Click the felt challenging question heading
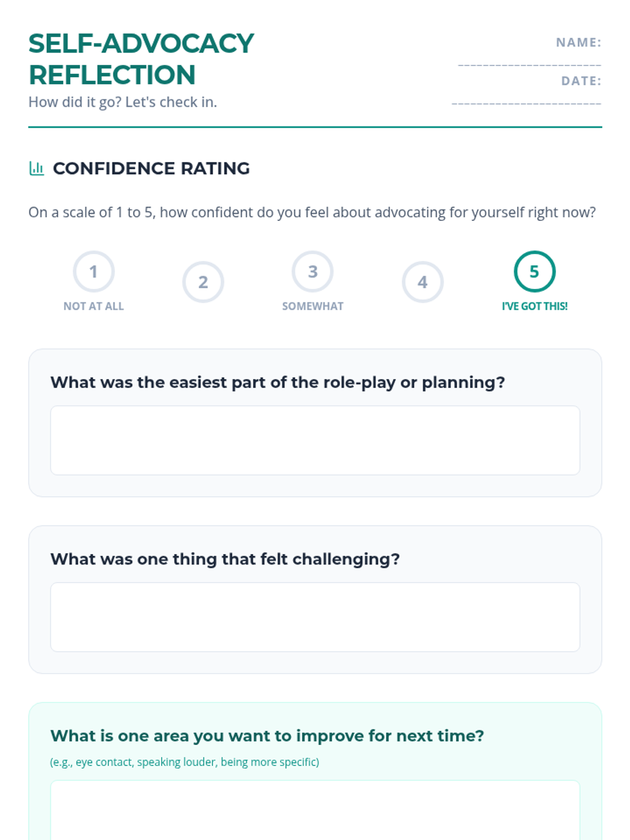 click(x=225, y=559)
